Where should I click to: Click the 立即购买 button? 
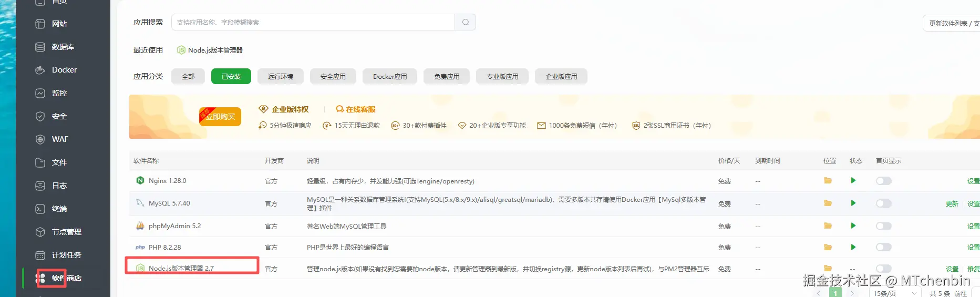pyautogui.click(x=220, y=117)
